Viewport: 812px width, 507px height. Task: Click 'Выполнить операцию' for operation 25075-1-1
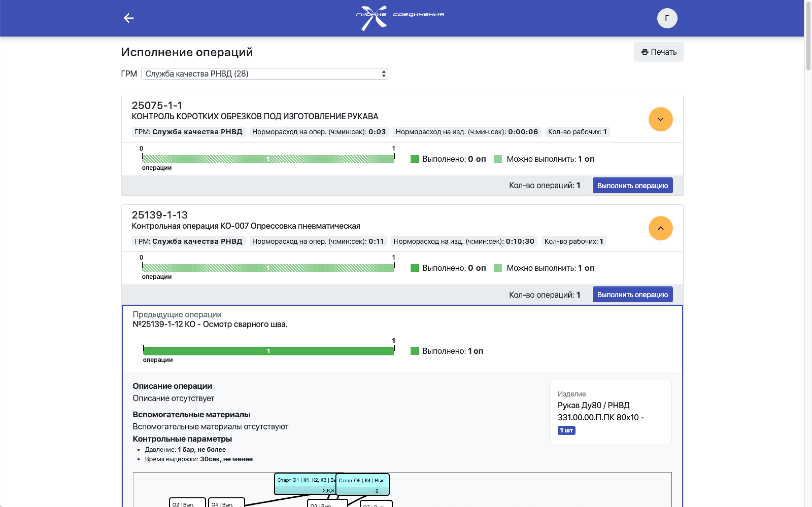click(x=632, y=185)
